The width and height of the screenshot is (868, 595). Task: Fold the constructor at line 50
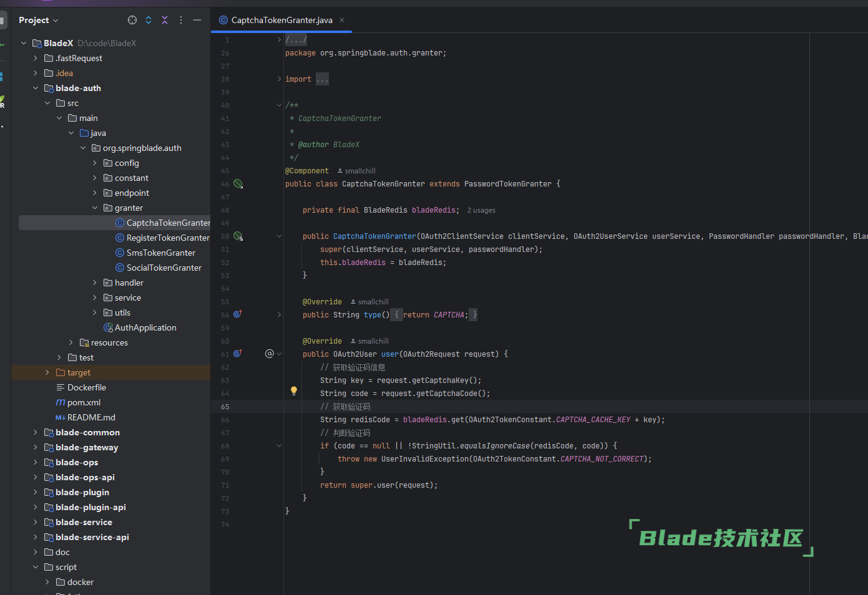[x=280, y=236]
